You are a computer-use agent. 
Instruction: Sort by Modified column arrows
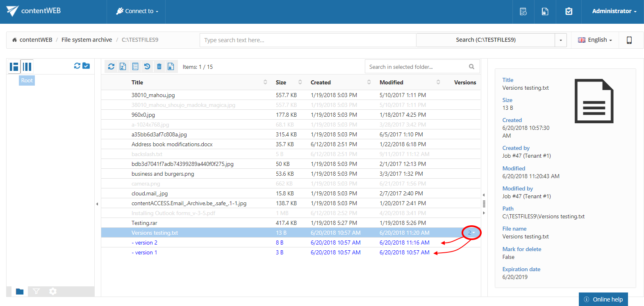tap(438, 82)
